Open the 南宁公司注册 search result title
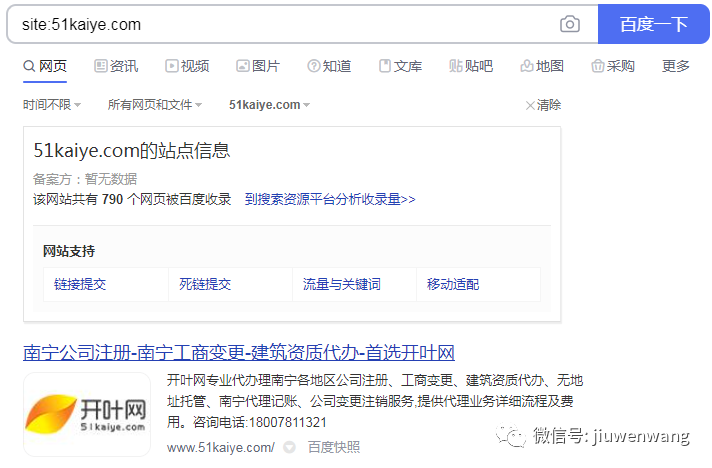 coord(239,353)
